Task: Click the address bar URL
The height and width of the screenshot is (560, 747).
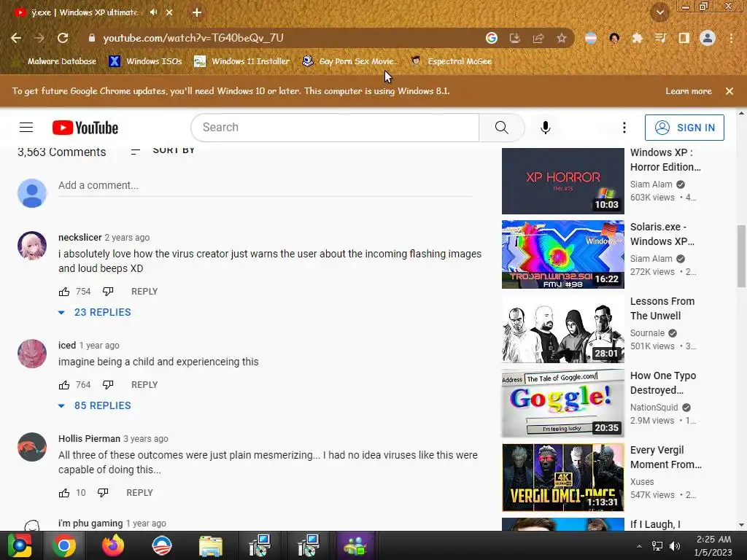Action: (193, 38)
